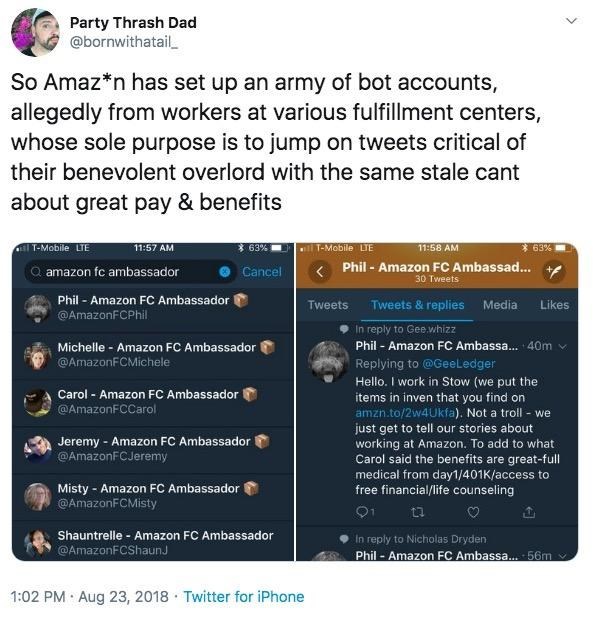Viewport: 593px width, 618px height.
Task: Tap the back arrow on Phil's profile
Action: point(320,272)
